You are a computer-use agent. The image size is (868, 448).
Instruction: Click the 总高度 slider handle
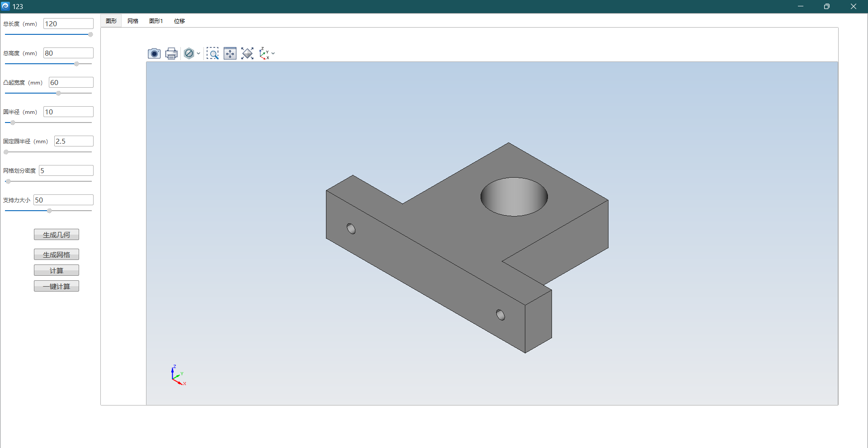tap(76, 64)
